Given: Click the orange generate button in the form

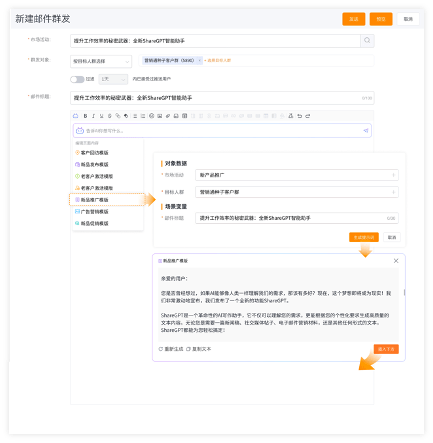Looking at the screenshot, I should pos(364,237).
